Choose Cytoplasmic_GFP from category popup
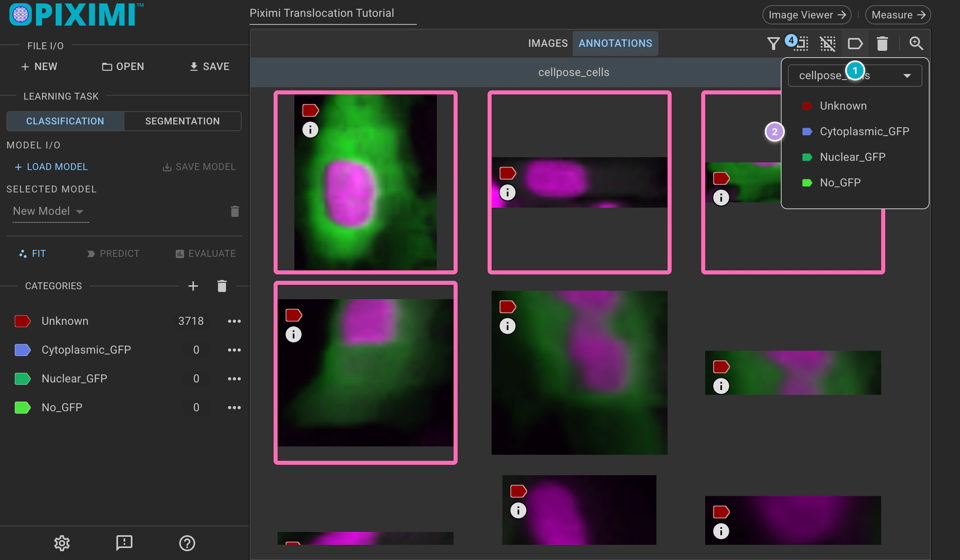 [855, 132]
